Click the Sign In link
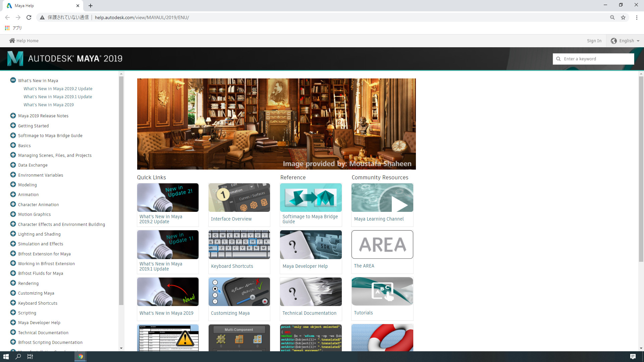The image size is (644, 362). pyautogui.click(x=594, y=41)
